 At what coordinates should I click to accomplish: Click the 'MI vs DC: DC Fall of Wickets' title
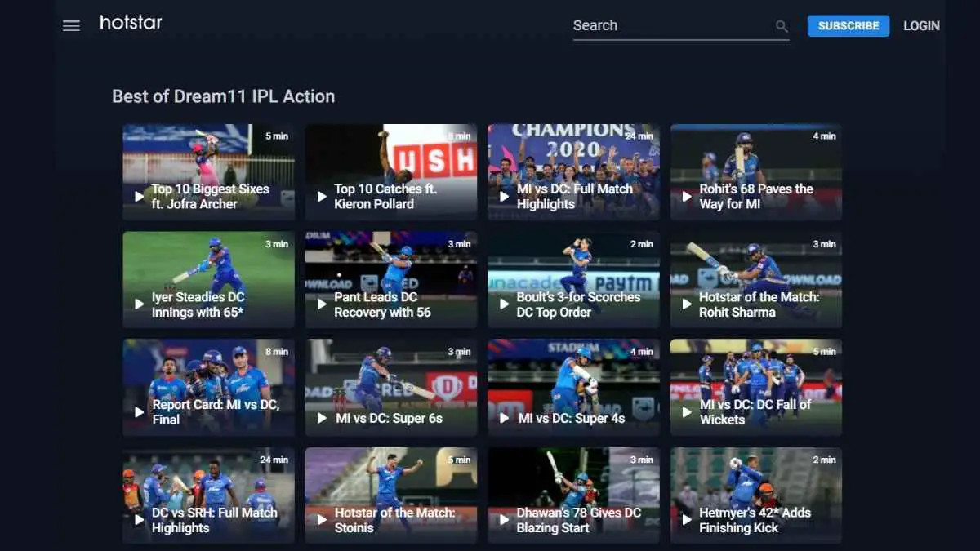click(755, 412)
